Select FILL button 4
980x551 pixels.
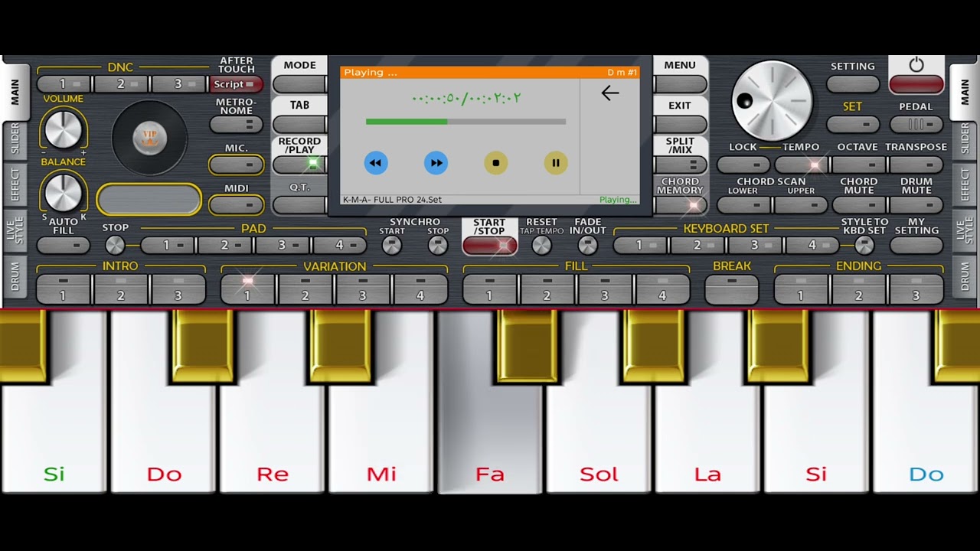(x=662, y=289)
